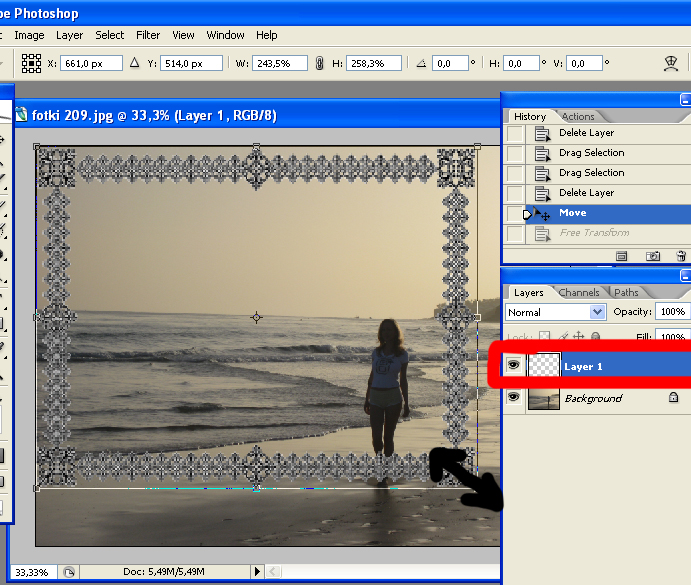
Task: Click the Layer 1 transparent thumbnail
Action: point(544,365)
